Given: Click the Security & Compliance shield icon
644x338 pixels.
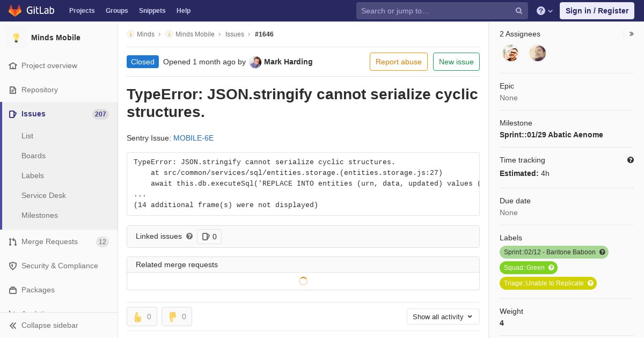Looking at the screenshot, I should 13,266.
